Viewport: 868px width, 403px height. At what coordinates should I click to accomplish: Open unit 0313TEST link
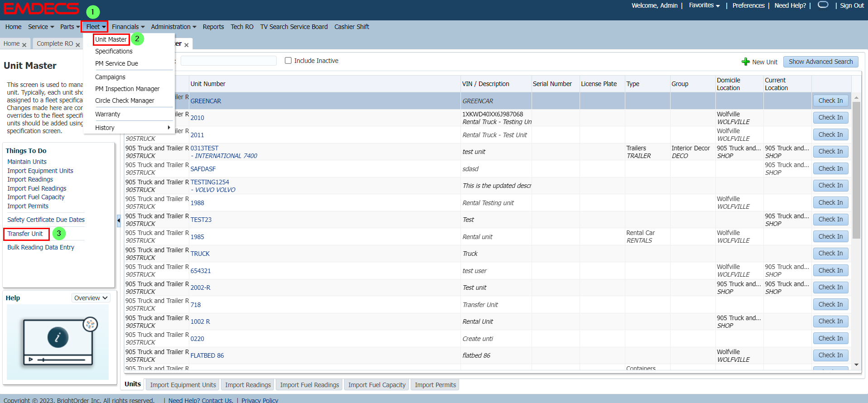[x=204, y=148]
